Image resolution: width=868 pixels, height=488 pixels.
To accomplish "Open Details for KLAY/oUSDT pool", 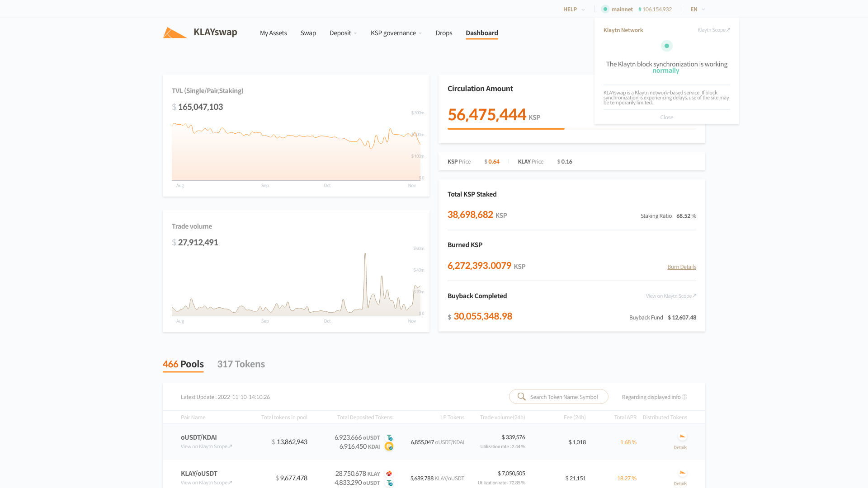I will (680, 484).
